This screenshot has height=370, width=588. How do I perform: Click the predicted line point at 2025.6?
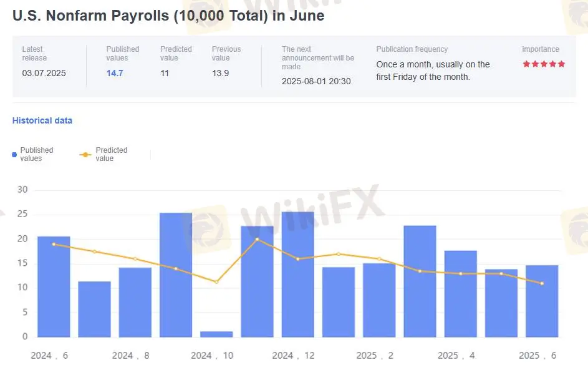tap(542, 283)
